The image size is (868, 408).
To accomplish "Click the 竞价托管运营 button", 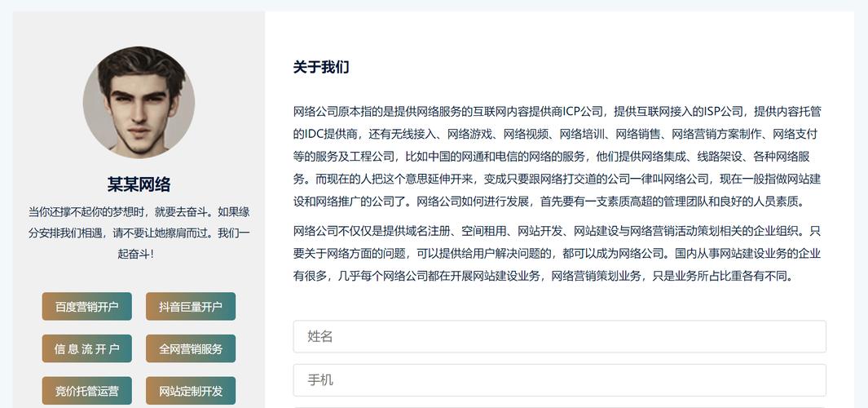I will coord(87,391).
